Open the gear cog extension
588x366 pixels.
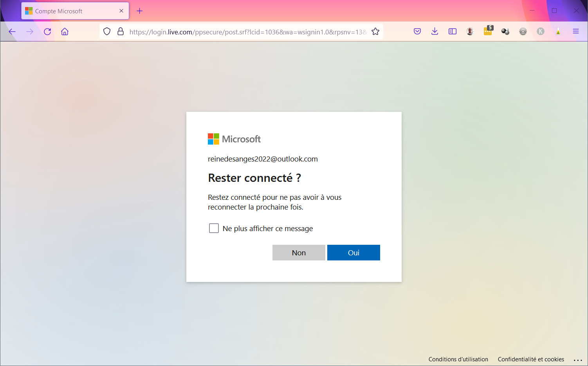coord(523,32)
